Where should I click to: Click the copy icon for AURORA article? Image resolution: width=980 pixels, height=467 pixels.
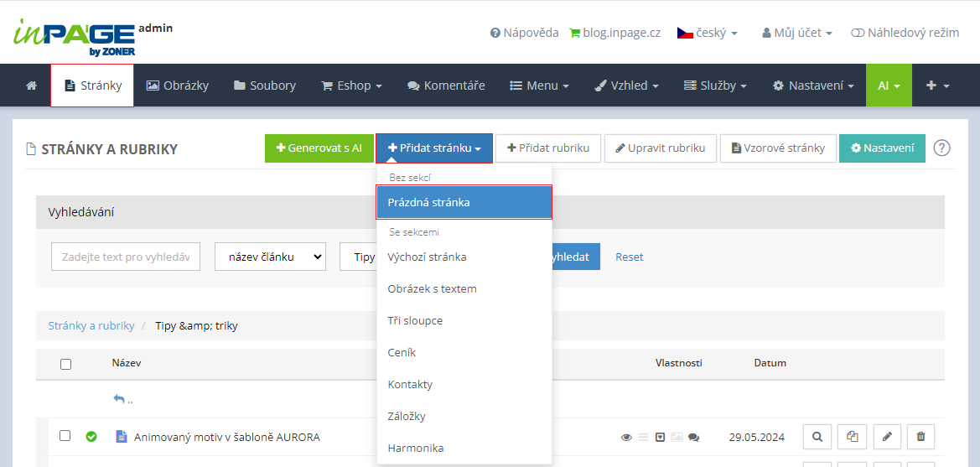(x=852, y=437)
